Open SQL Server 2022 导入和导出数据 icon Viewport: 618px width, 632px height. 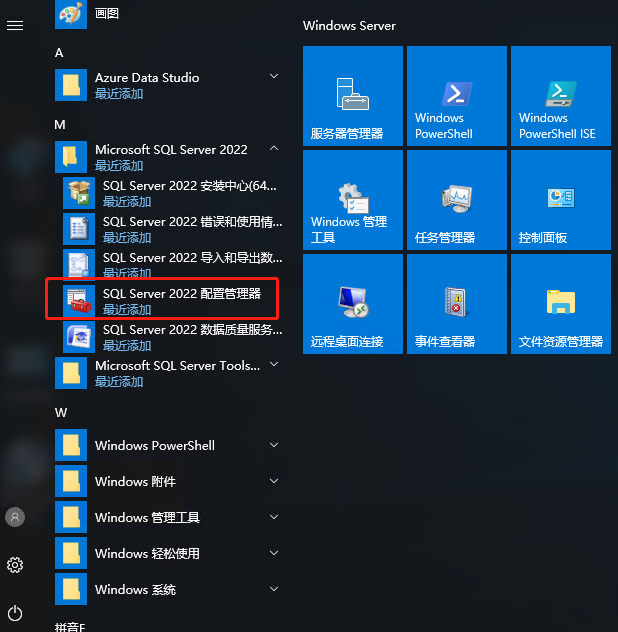79,265
